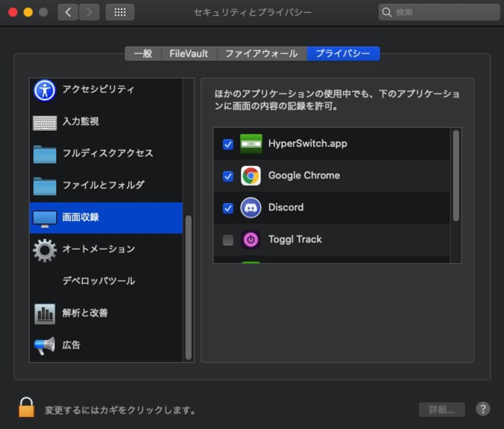Screen dimensions: 504x429
Task: Select the ファイルとフォルダ icon
Action: (45, 186)
